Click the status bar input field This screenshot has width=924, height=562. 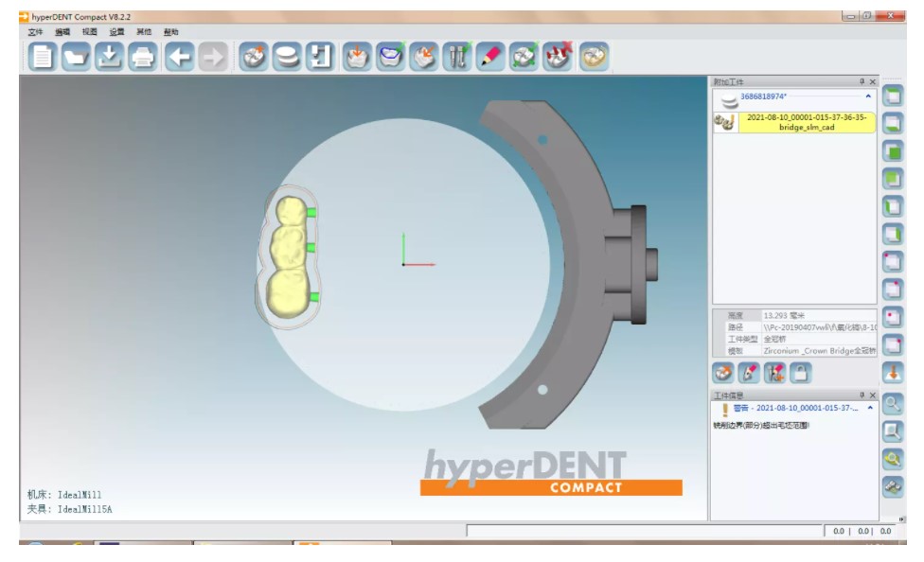(644, 531)
